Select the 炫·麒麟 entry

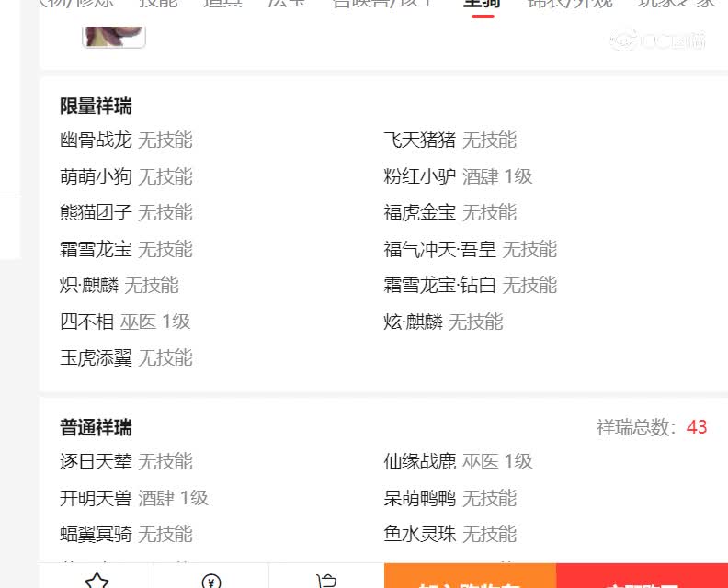(414, 322)
